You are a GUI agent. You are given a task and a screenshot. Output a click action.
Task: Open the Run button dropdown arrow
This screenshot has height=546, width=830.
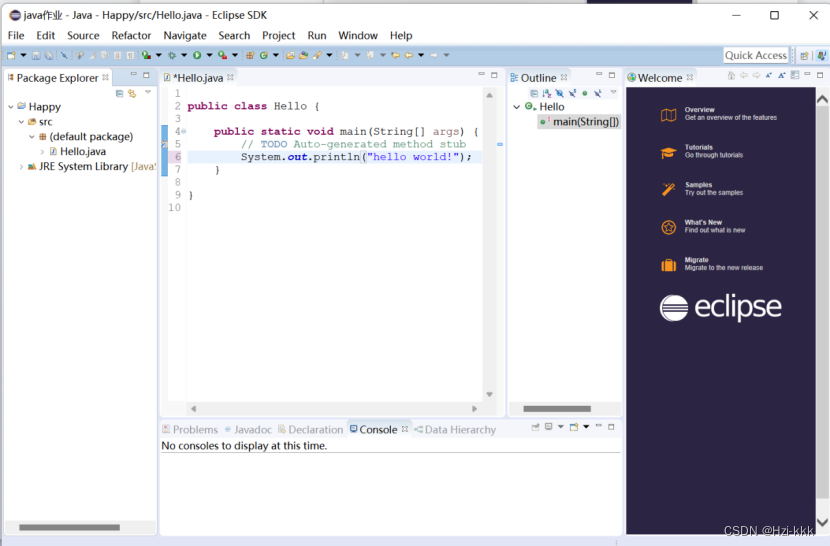point(209,55)
